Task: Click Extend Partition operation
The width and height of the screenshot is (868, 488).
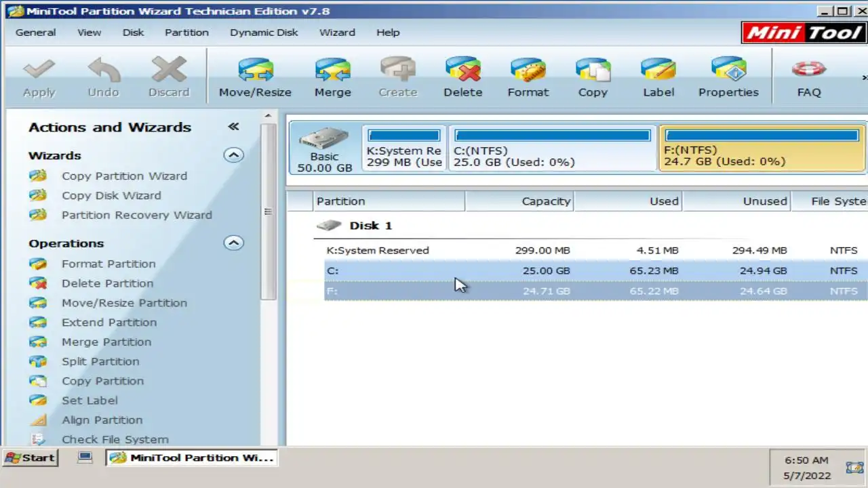Action: pos(109,323)
